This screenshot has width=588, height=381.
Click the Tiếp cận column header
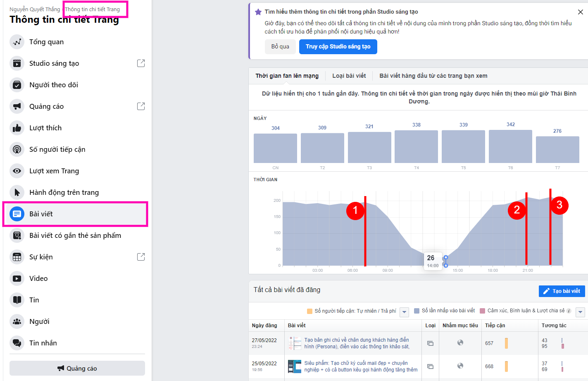(495, 326)
